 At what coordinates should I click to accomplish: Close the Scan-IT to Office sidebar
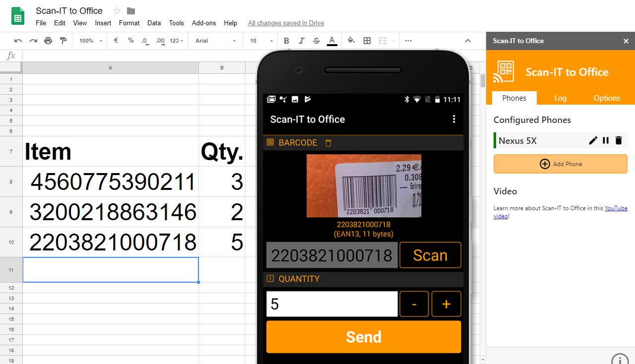click(626, 41)
